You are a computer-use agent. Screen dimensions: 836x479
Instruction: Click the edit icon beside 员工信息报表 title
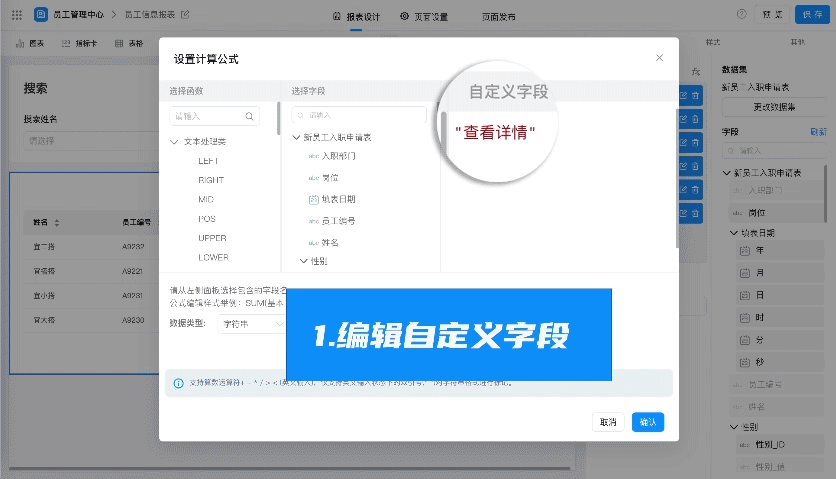[x=182, y=15]
